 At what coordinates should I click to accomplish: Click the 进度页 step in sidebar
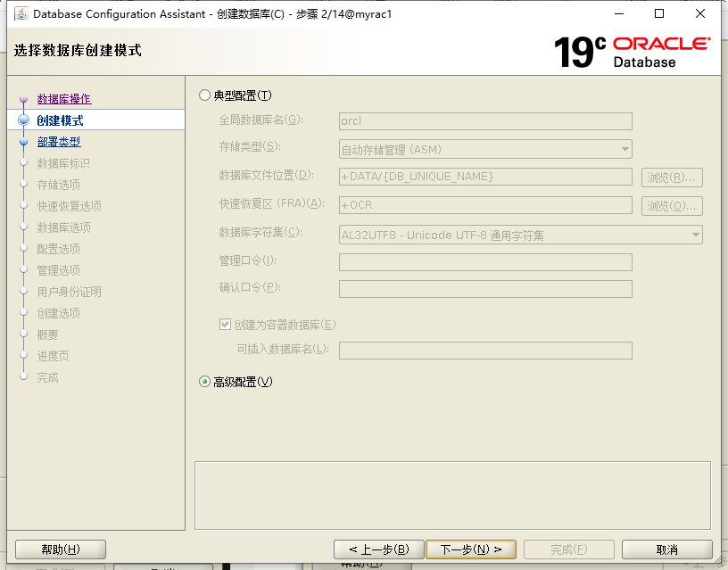pyautogui.click(x=53, y=356)
